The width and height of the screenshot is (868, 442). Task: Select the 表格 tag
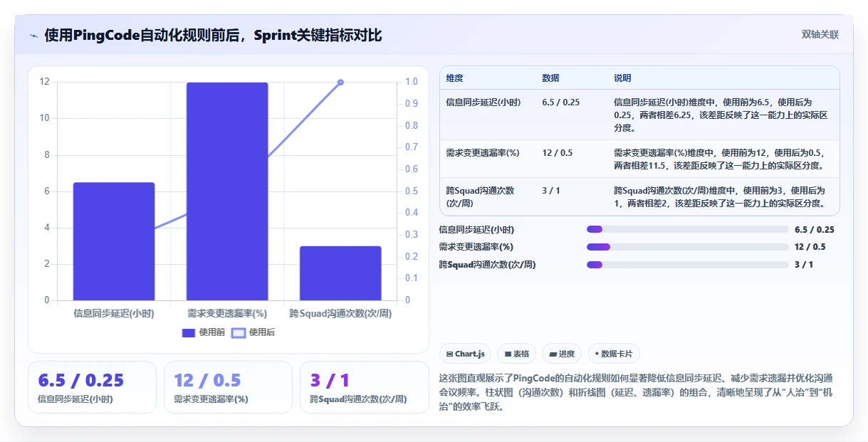click(x=517, y=354)
